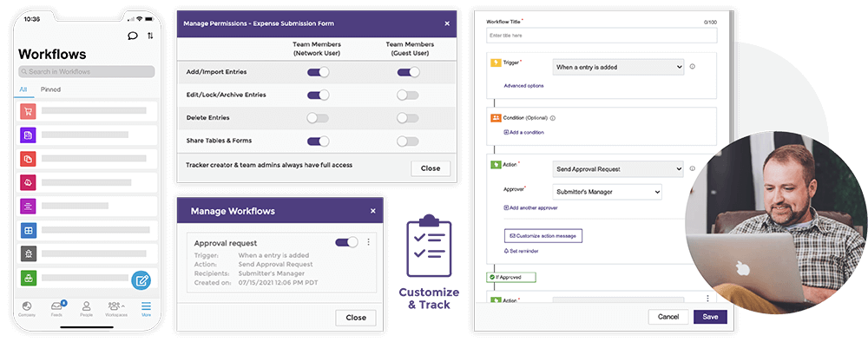Click Set reminder link
Viewport: 868px width, 342px height.
pos(521,251)
